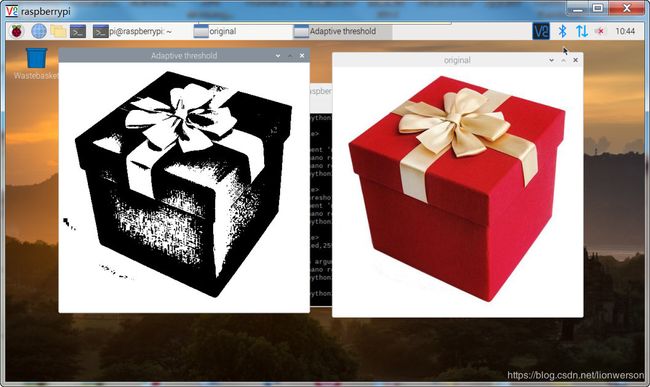Open the Raspberry Pi main menu
Viewport: 650px width, 387px height.
[17, 31]
